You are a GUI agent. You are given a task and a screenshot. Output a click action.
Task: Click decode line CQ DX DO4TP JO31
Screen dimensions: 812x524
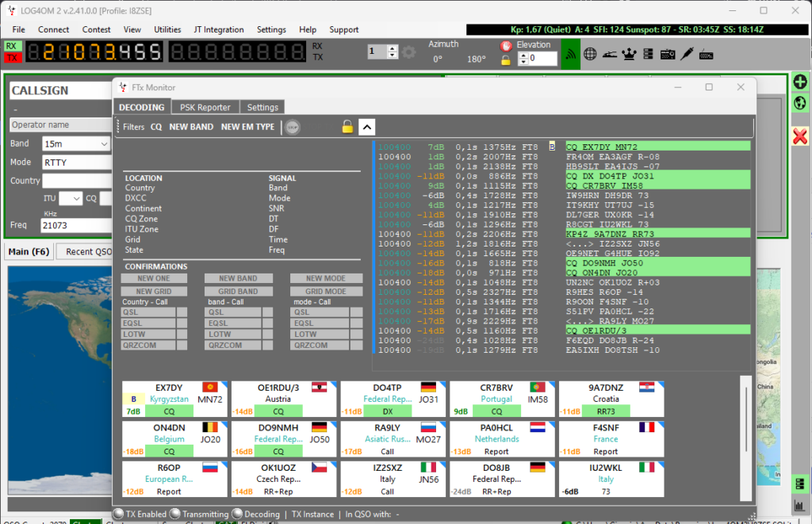[657, 176]
